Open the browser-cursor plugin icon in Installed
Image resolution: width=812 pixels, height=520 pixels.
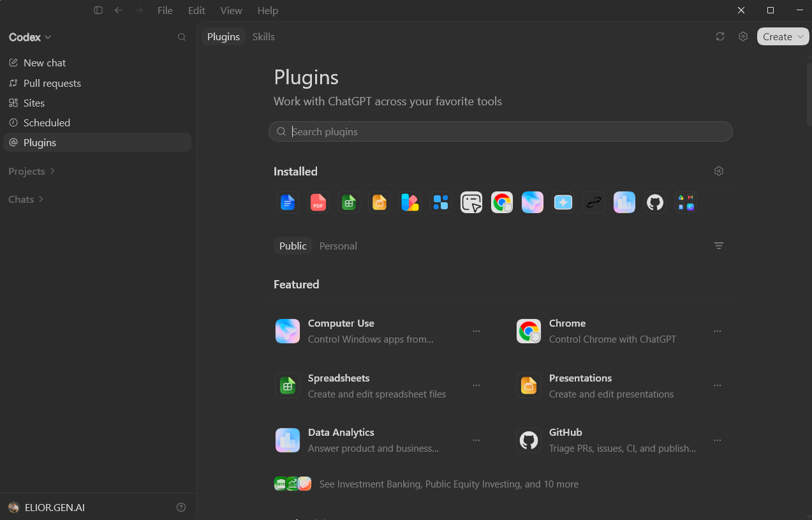coord(471,203)
